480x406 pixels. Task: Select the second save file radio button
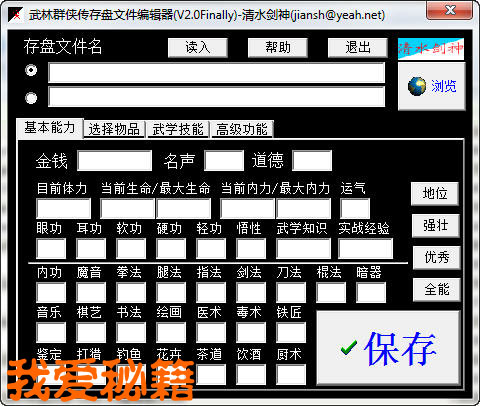31,98
